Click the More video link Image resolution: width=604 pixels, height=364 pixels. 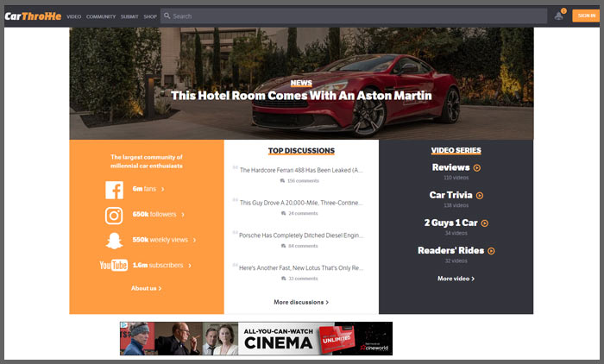point(456,279)
